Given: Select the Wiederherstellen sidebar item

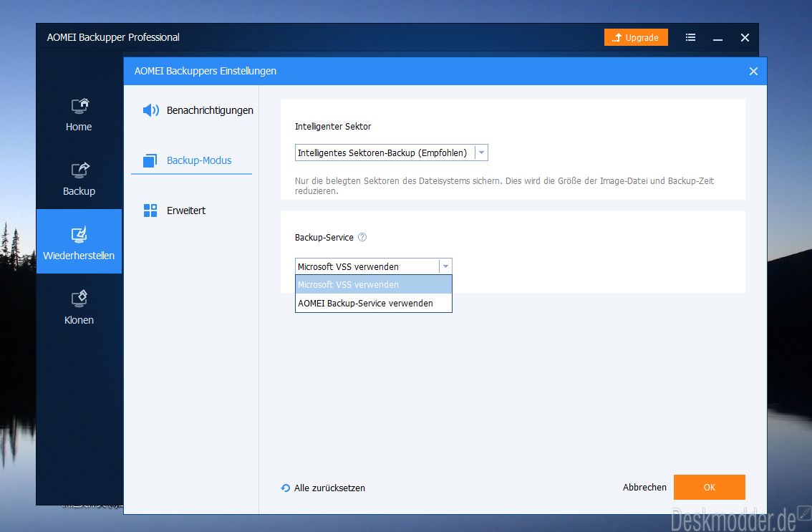Looking at the screenshot, I should 79,241.
